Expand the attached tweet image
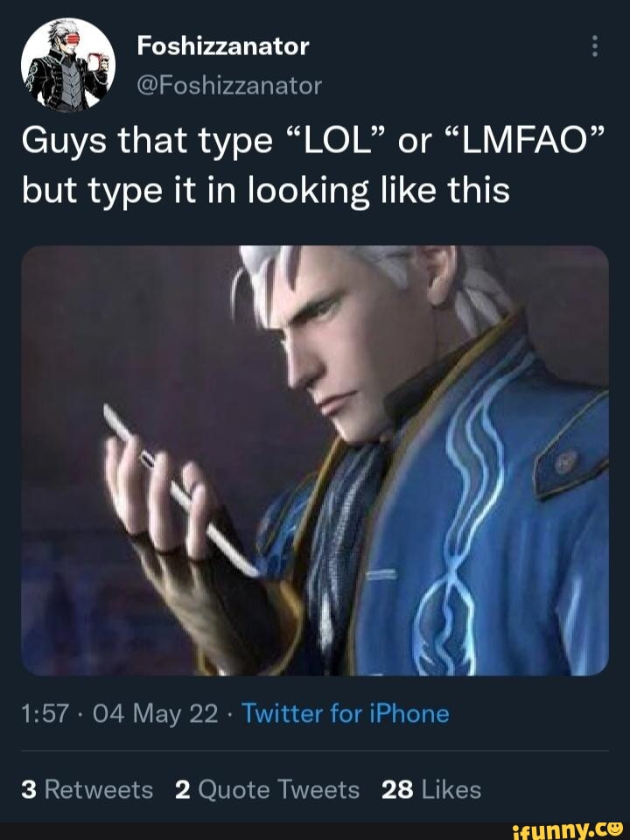 pyautogui.click(x=314, y=460)
